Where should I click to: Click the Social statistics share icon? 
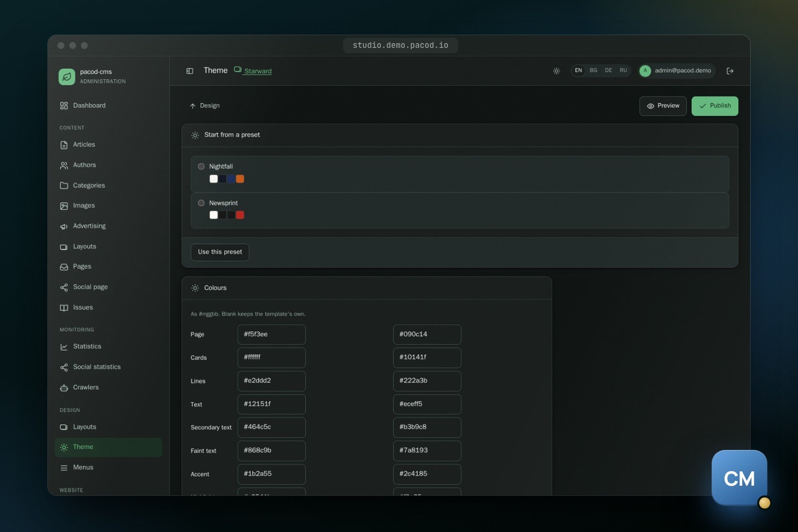coord(64,367)
